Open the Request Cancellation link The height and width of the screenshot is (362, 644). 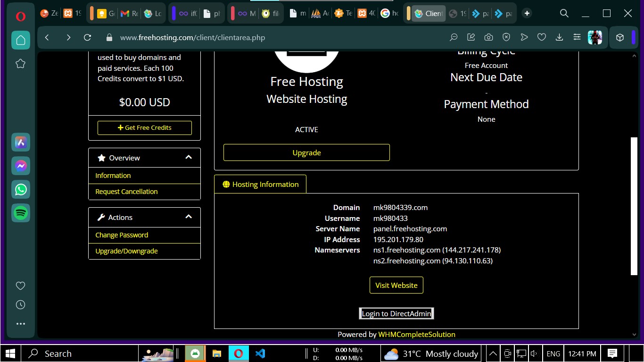(126, 192)
